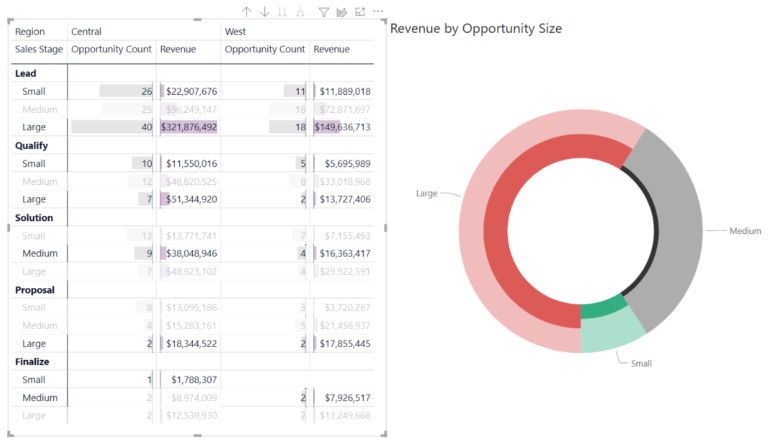Image resolution: width=768 pixels, height=443 pixels.
Task: Click the Sales Stage header label
Action: [x=39, y=49]
